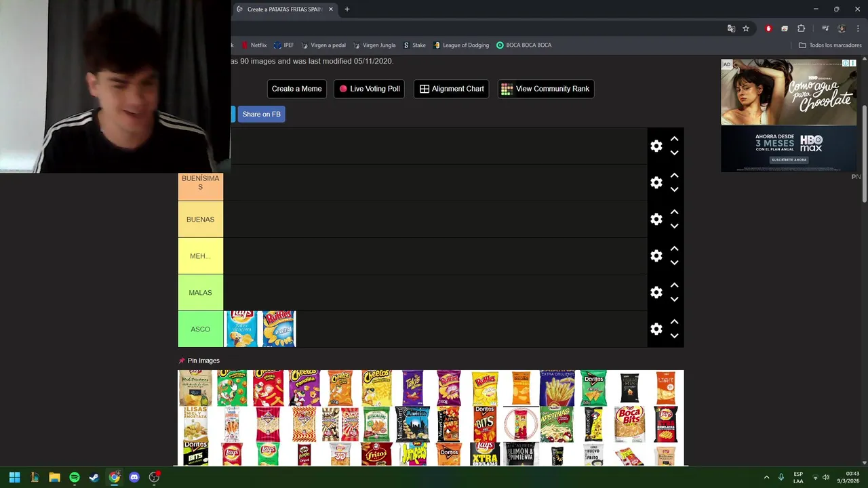Image resolution: width=868 pixels, height=488 pixels.
Task: Open the Stake bookmark
Action: click(414, 45)
